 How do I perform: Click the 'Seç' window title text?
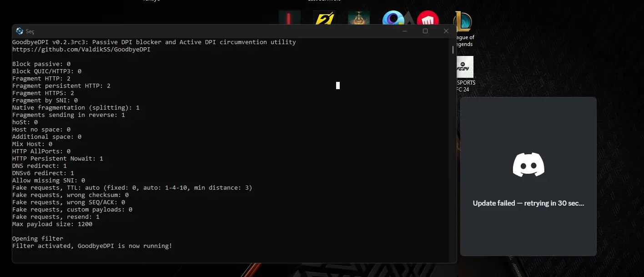[x=30, y=31]
